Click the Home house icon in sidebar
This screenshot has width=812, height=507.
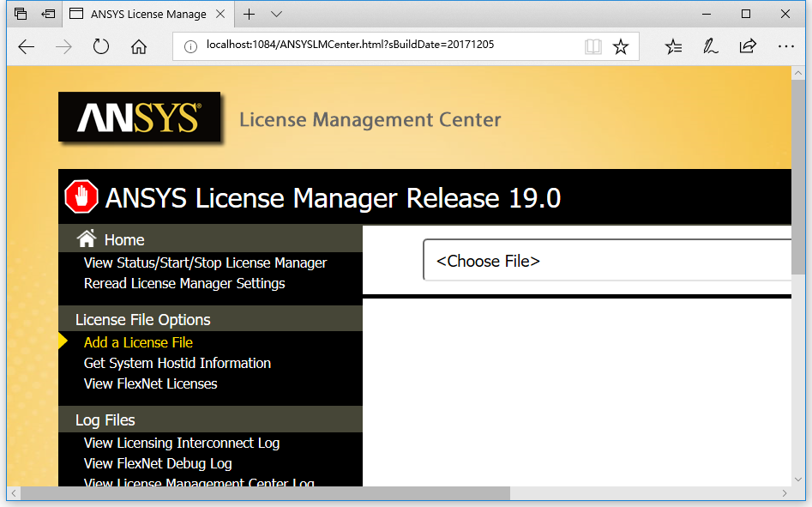[87, 238]
